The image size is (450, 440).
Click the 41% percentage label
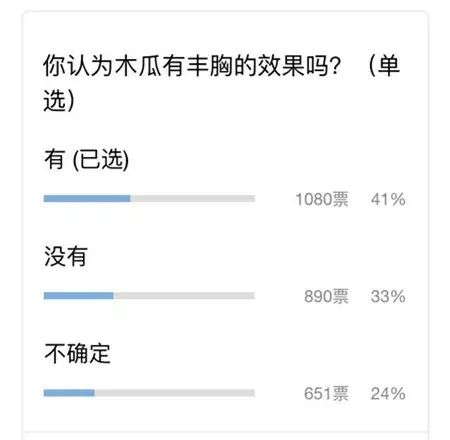pyautogui.click(x=388, y=199)
